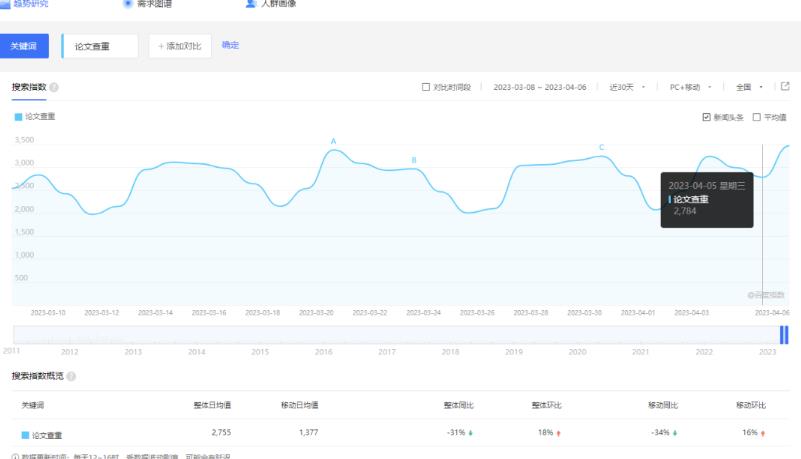Click help icon next to 搜索指数概览

pos(70,376)
